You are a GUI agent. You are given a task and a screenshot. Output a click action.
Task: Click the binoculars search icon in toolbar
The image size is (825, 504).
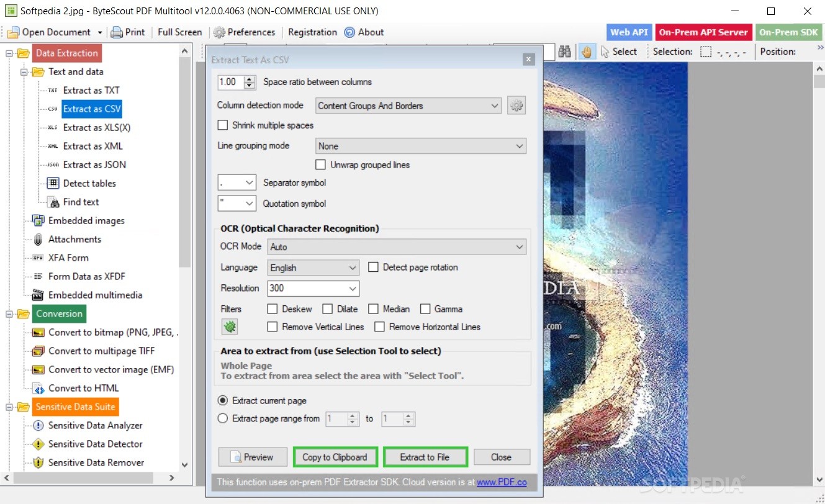click(x=564, y=52)
